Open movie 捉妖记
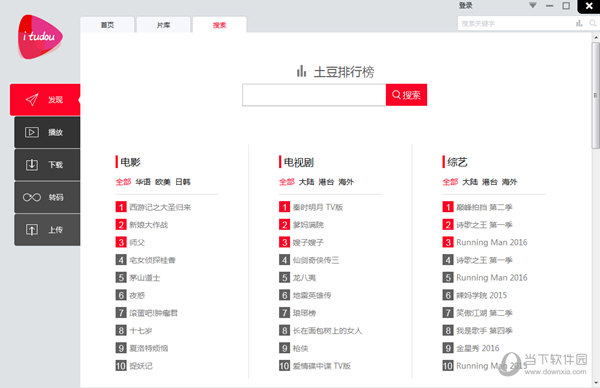600x388 pixels. [x=141, y=366]
